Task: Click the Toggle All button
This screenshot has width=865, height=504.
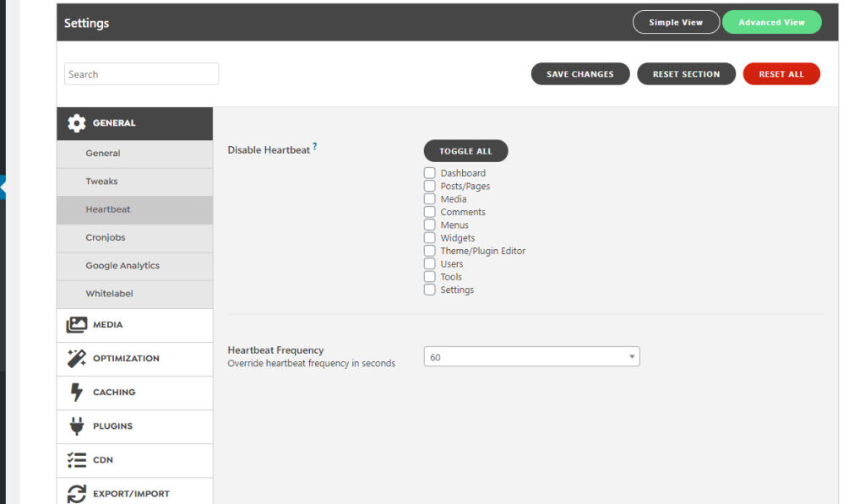Action: (465, 150)
